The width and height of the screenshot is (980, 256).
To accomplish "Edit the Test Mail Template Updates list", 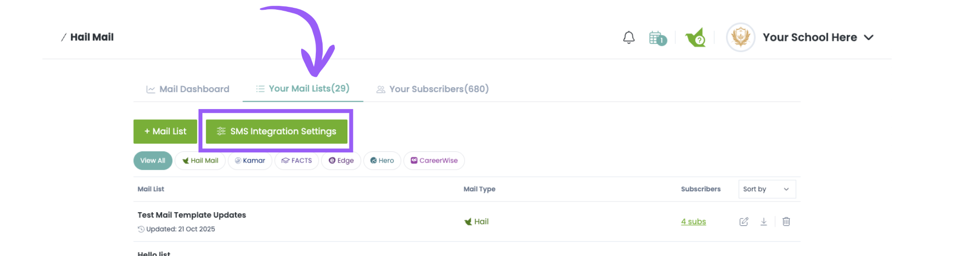I will [x=744, y=222].
